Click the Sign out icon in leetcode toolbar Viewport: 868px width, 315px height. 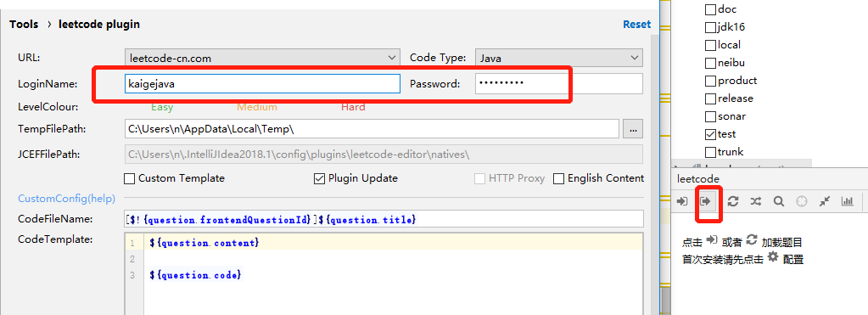click(x=705, y=201)
